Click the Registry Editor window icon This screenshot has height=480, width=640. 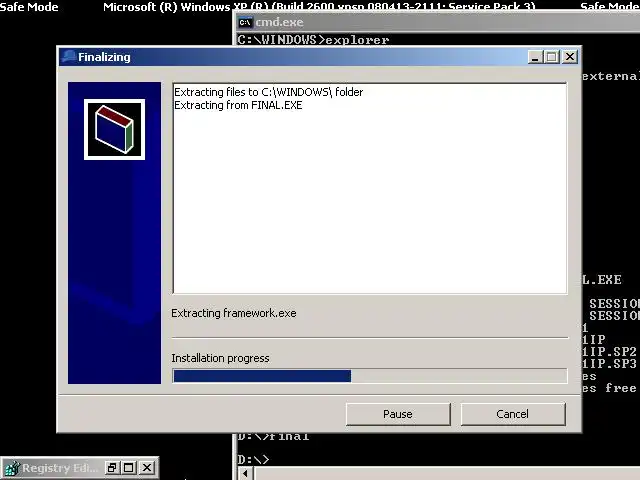[11, 468]
